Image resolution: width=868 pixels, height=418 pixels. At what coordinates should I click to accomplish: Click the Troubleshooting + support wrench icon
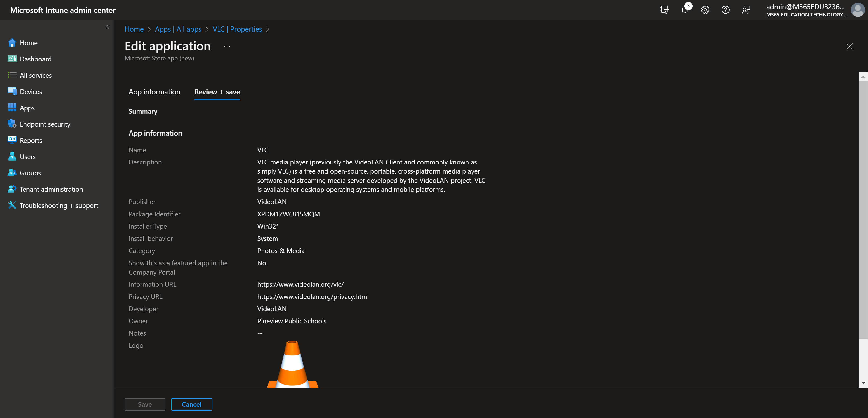[12, 205]
